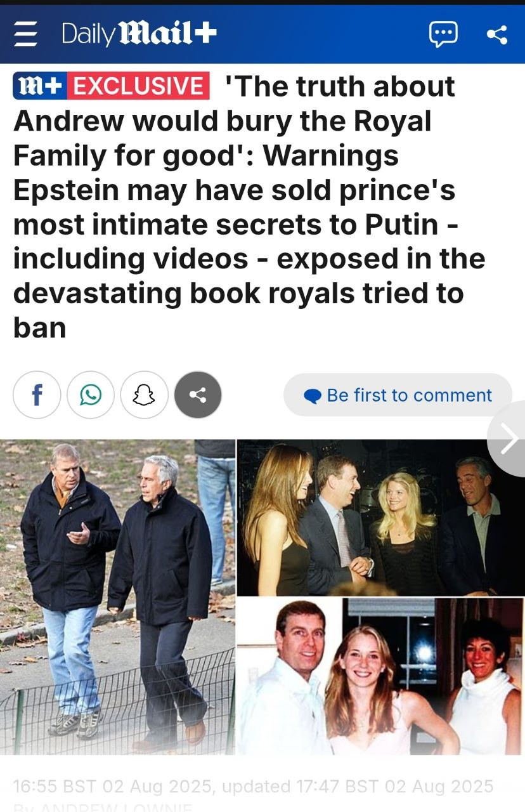The height and width of the screenshot is (812, 525).
Task: Click the 'Be first to comment' button
Action: (398, 395)
